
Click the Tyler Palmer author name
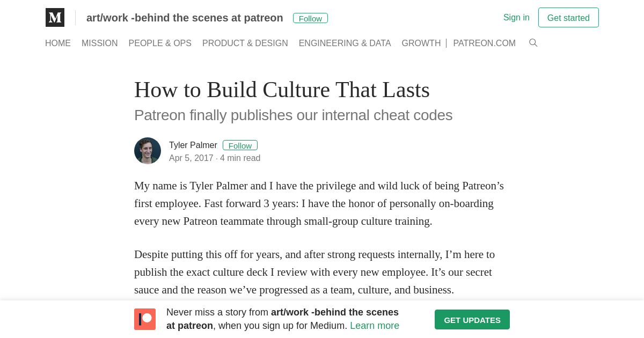[x=193, y=145]
